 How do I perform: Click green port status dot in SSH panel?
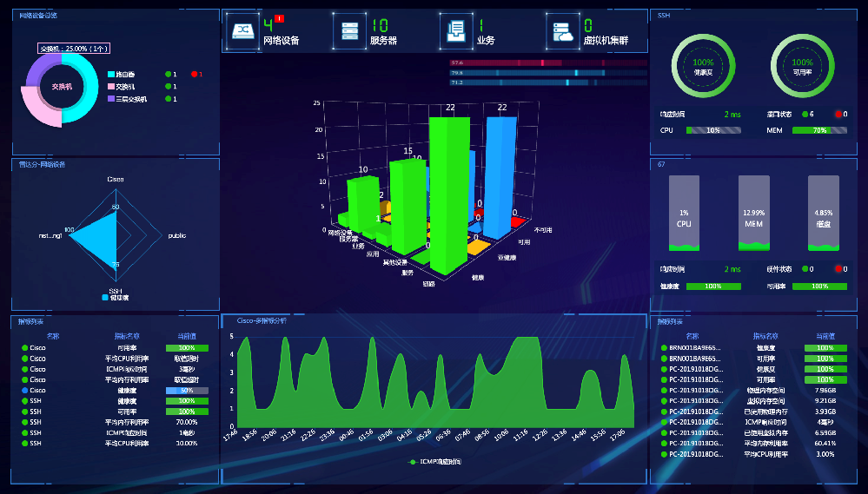pos(805,114)
